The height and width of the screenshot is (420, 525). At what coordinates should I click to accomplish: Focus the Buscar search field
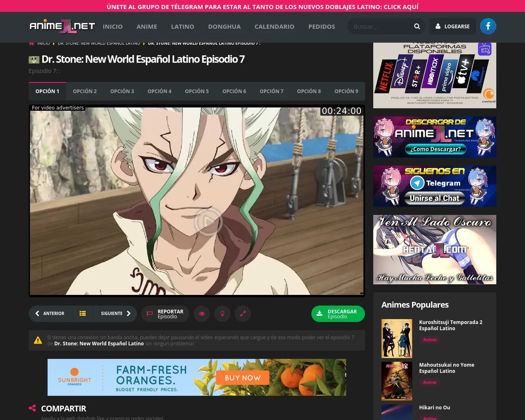click(379, 27)
